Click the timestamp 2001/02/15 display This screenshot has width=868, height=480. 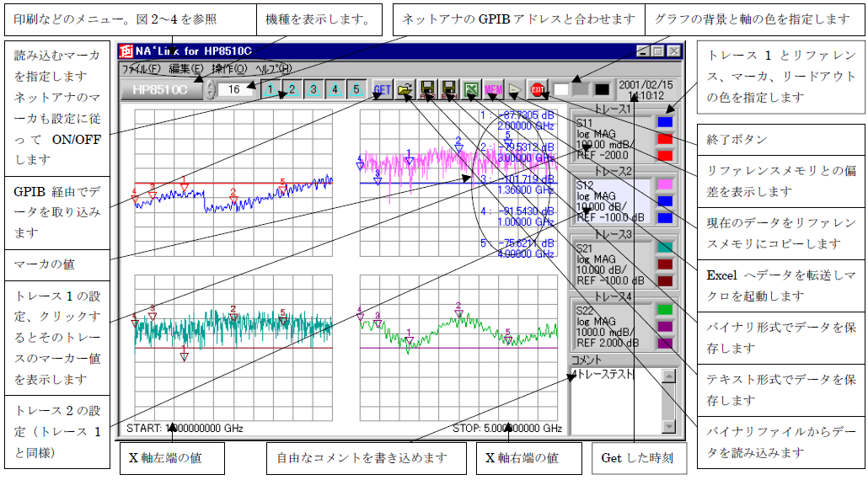coord(646,90)
